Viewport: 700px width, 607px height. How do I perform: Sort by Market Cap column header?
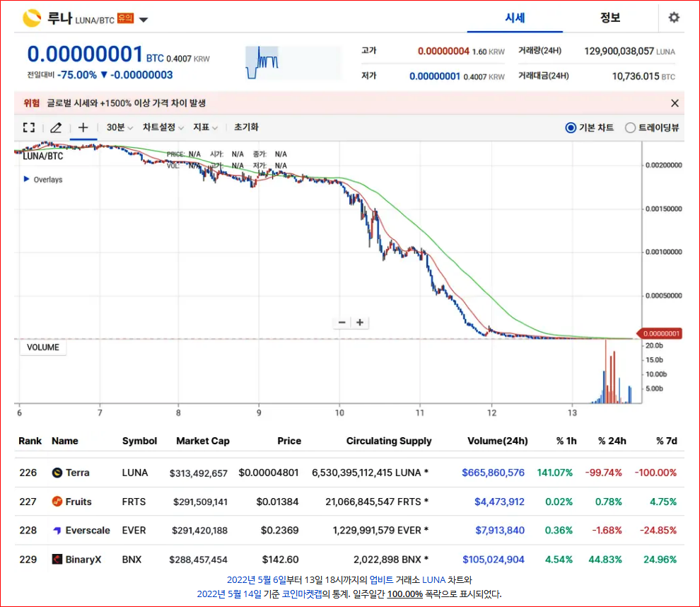(x=203, y=441)
